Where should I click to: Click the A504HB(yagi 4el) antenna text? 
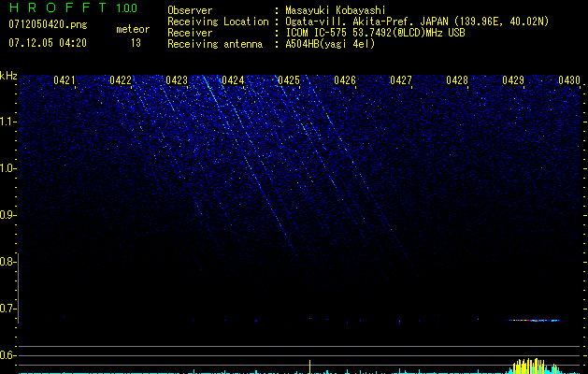330,44
